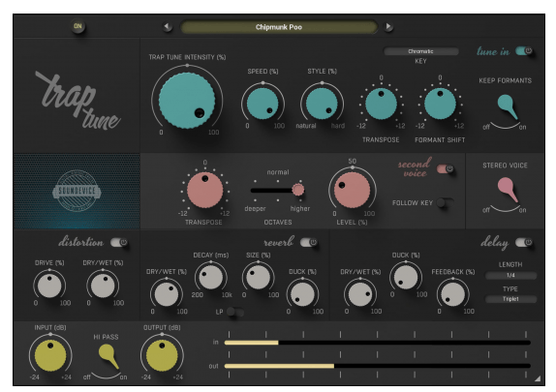Click the Soundevice badge logo

click(77, 191)
